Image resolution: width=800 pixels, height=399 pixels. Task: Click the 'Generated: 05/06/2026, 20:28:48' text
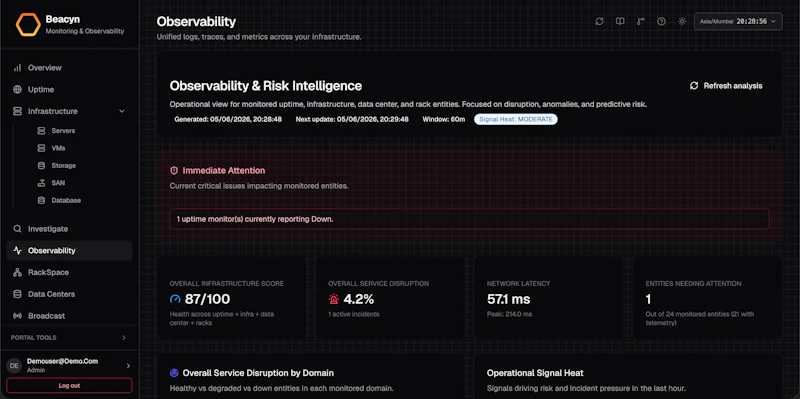tap(228, 119)
